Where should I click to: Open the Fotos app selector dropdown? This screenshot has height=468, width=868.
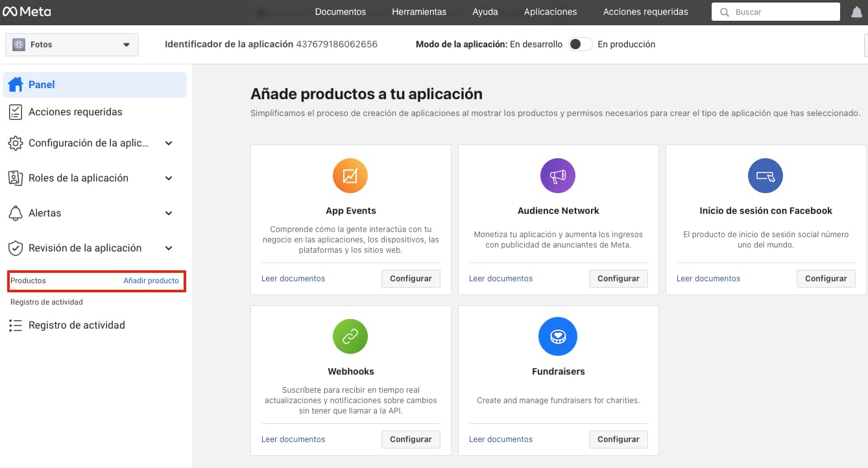click(x=71, y=45)
